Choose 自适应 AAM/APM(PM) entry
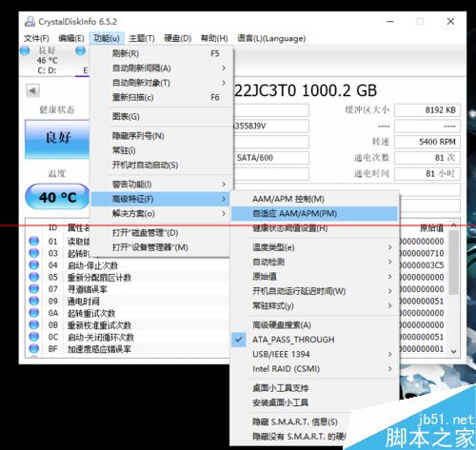This screenshot has height=450, width=476. tap(314, 213)
